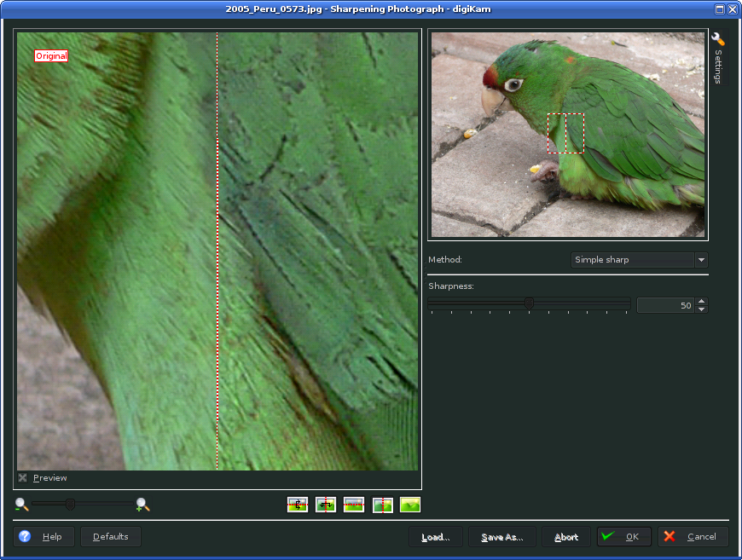Open the Method dropdown showing Simple sharp
Image resolution: width=742 pixels, height=560 pixels.
639,260
